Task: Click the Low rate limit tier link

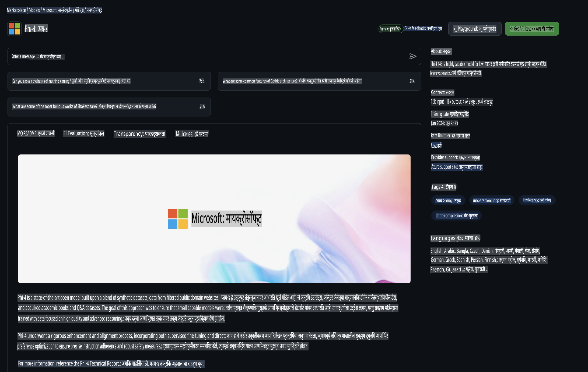Action: pos(436,146)
